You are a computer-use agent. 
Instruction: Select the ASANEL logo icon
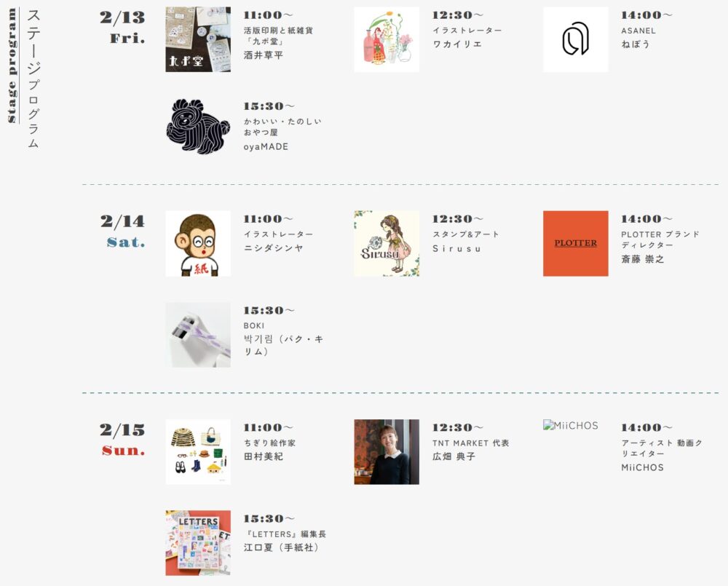576,39
